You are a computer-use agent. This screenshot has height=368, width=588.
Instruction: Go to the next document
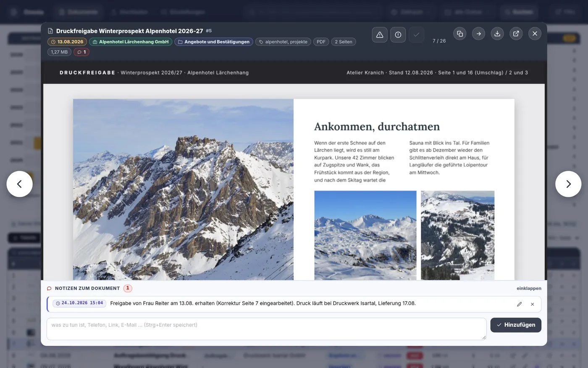tap(568, 184)
